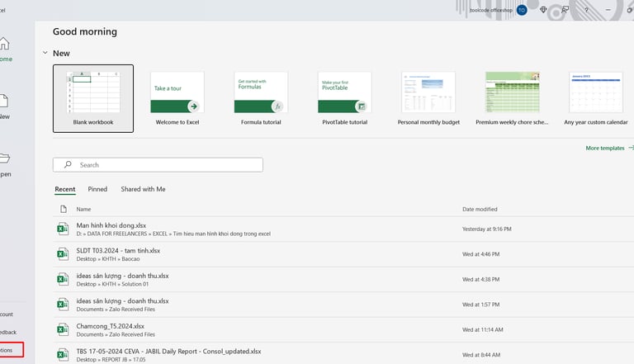Click the More templates link
This screenshot has width=634, height=364.
tap(605, 148)
